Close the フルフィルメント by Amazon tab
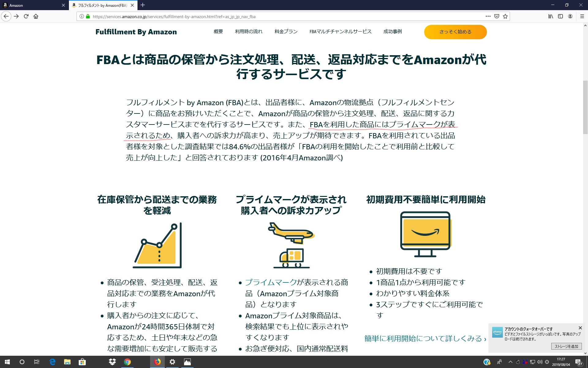 point(132,5)
